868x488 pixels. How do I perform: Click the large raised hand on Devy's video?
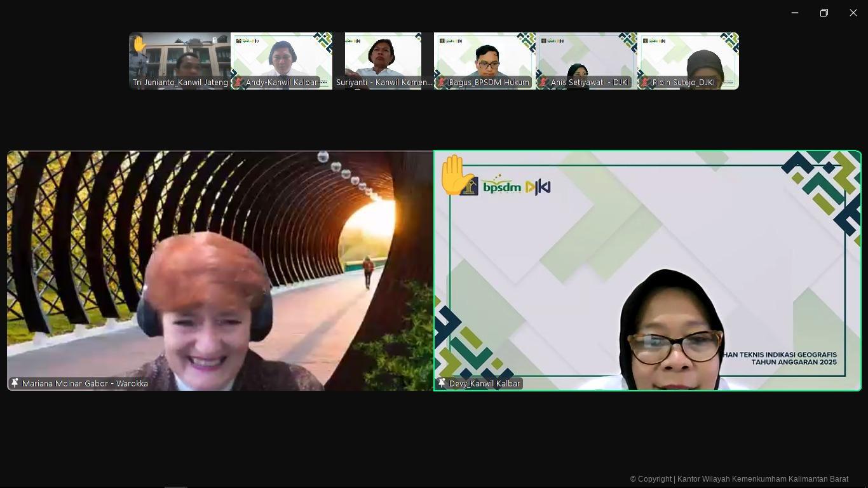tap(454, 174)
